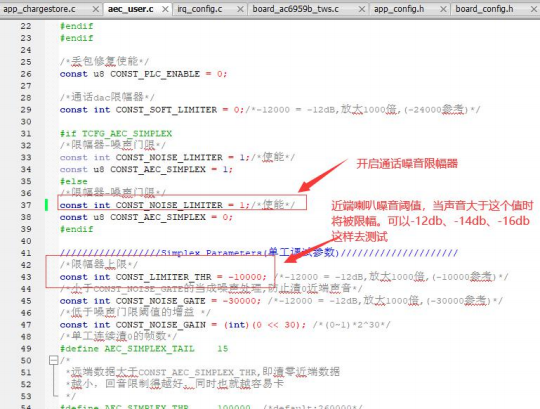The width and height of the screenshot is (540, 409).
Task: Click Simplex Parameters comment on line 41
Action: click(211, 253)
